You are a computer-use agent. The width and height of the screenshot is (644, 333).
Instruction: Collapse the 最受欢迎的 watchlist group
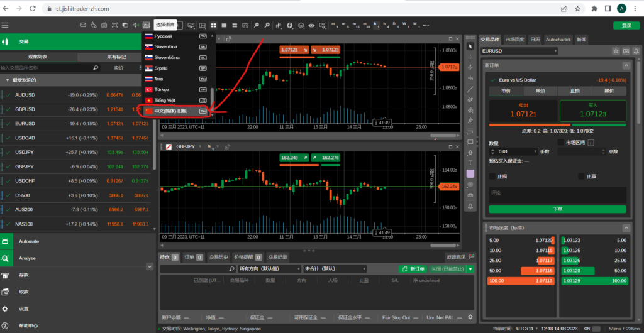[7, 80]
